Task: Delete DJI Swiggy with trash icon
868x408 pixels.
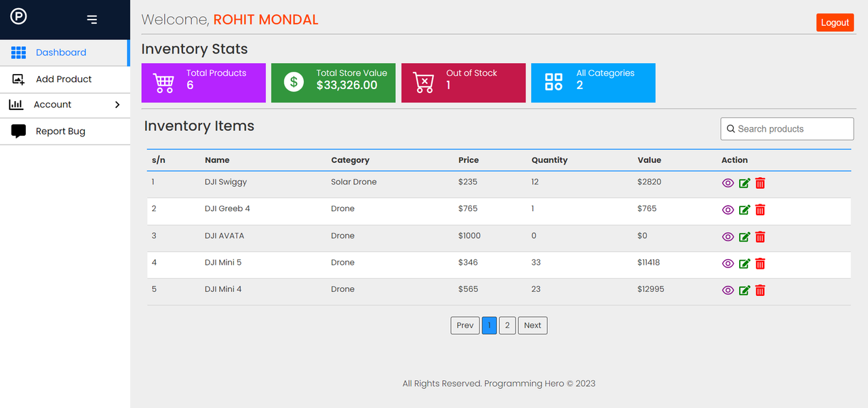Action: tap(760, 183)
